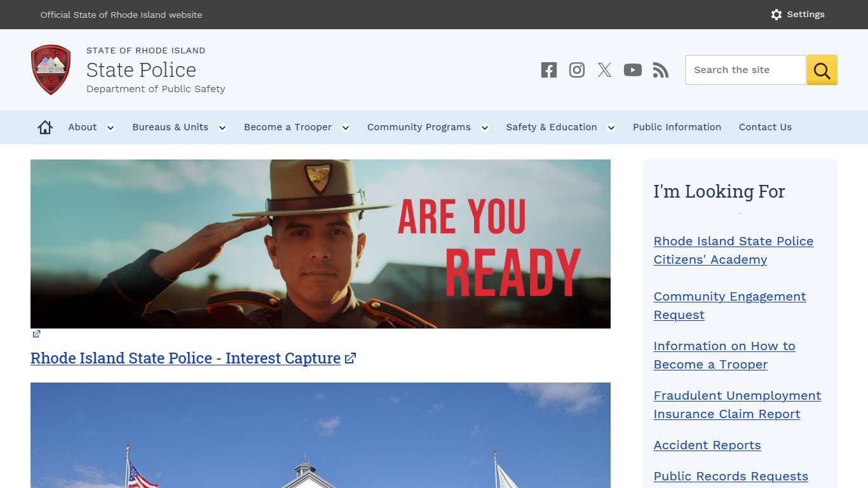The width and height of the screenshot is (868, 488).
Task: Click the search magnifier button
Action: click(x=822, y=70)
